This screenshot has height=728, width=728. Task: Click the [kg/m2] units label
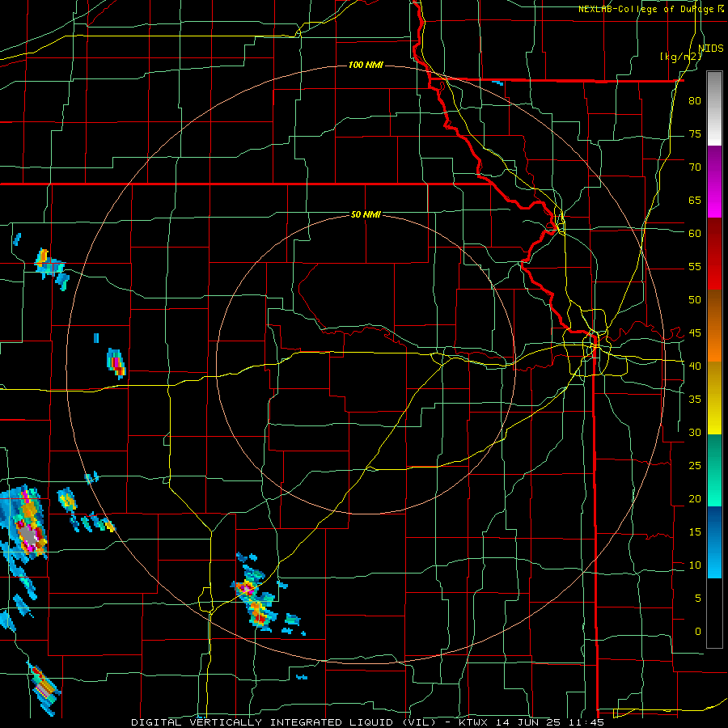(x=680, y=57)
